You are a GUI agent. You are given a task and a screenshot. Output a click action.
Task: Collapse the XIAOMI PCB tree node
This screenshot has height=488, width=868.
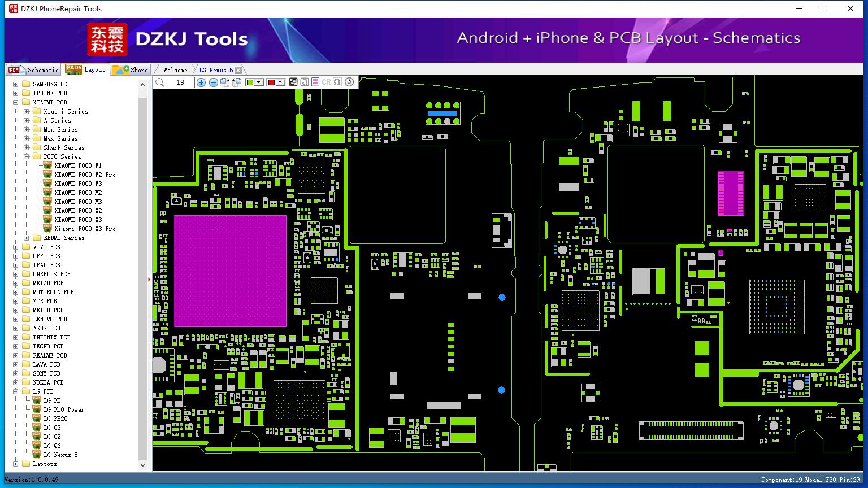[16, 102]
